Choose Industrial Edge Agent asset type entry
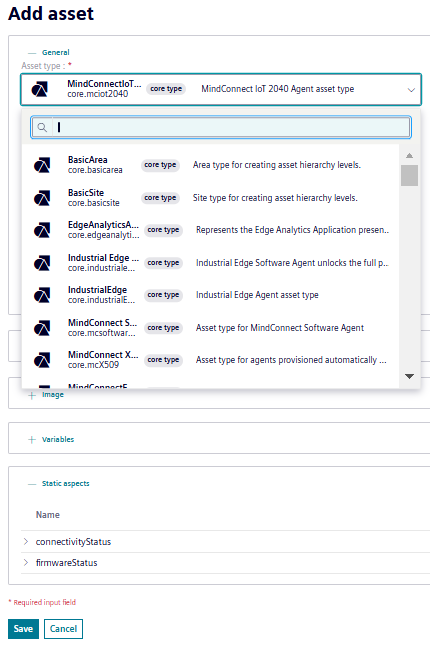Image resolution: width=430 pixels, height=645 pixels. 210,295
